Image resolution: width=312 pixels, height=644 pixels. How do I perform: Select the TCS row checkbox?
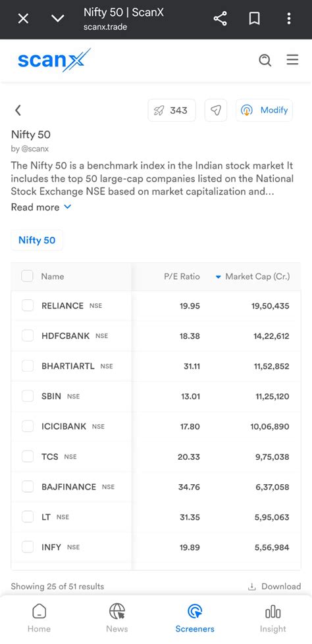click(28, 457)
